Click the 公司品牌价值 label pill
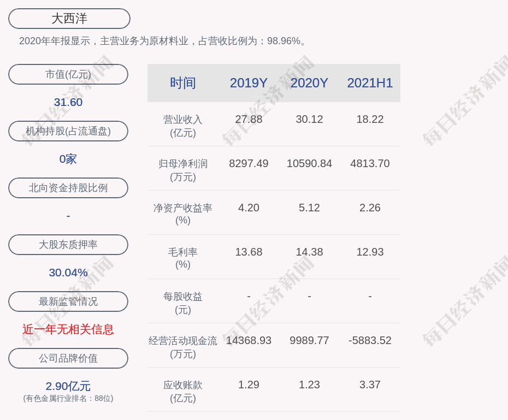The width and height of the screenshot is (508, 420). pyautogui.click(x=68, y=358)
